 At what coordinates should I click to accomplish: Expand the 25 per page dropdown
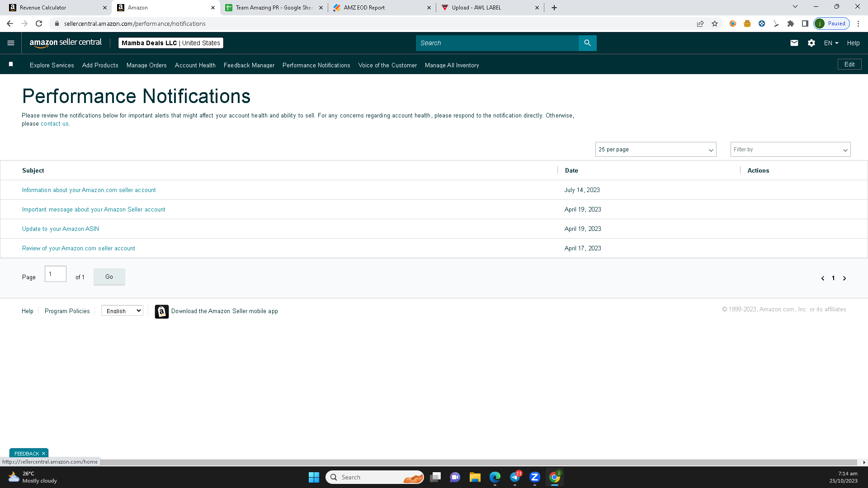[x=656, y=150]
